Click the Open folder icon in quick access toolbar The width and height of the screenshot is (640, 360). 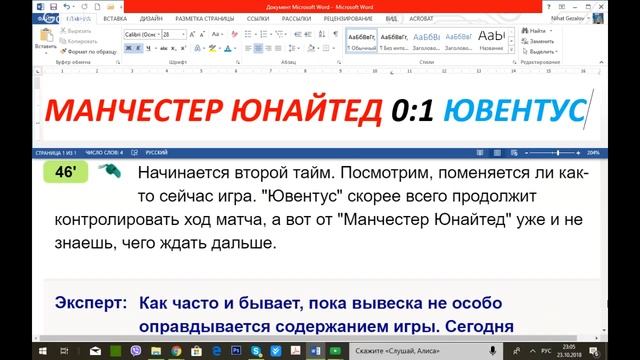[x=111, y=7]
